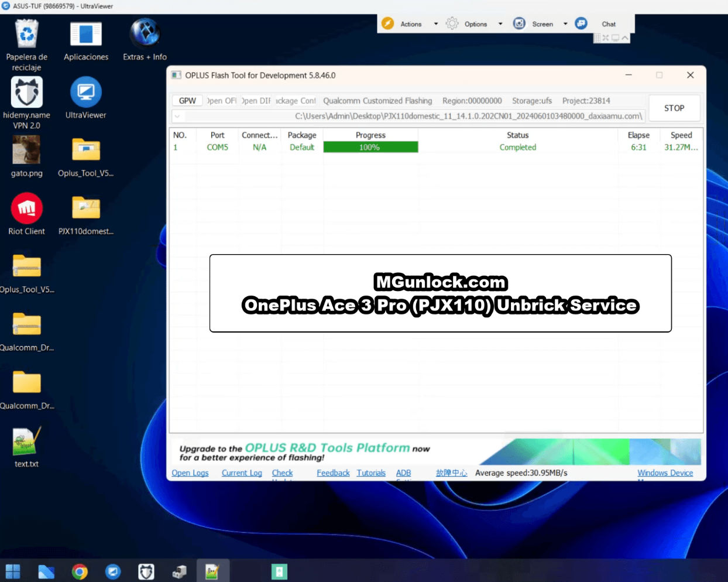Open the Actions dropdown arrow
This screenshot has width=728, height=582.
(436, 24)
